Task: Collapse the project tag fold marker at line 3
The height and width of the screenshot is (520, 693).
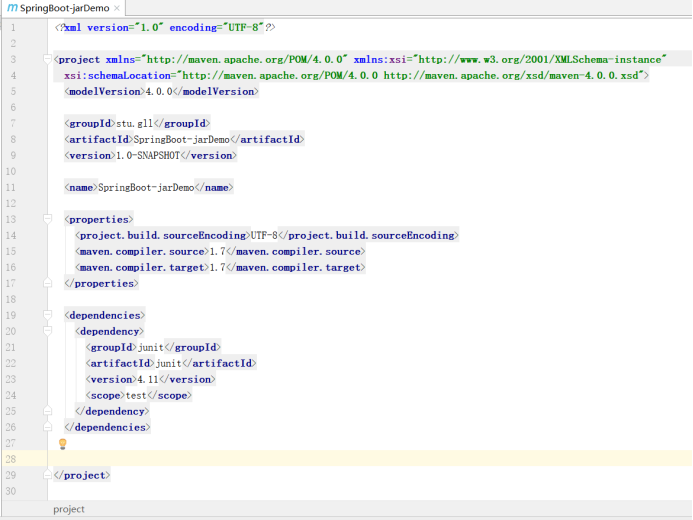Action: pos(47,59)
